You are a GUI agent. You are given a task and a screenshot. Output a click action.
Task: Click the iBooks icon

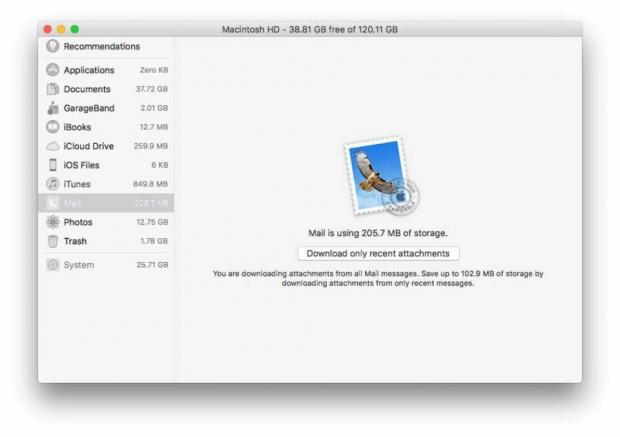coord(53,127)
